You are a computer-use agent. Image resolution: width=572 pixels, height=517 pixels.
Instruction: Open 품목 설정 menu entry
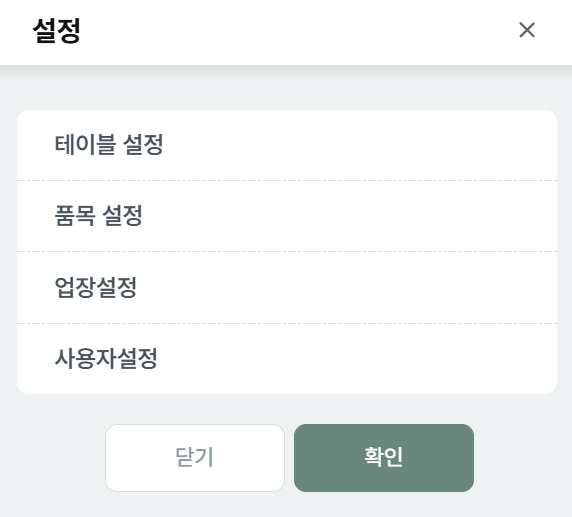pyautogui.click(x=287, y=216)
